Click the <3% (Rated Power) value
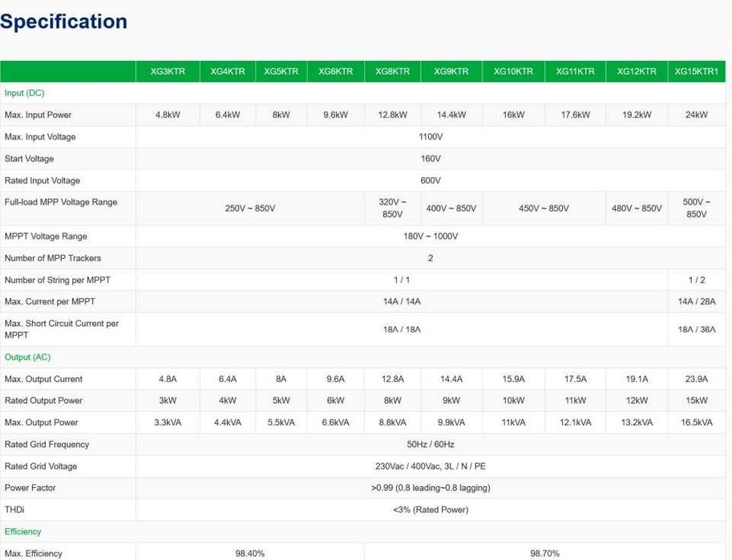The height and width of the screenshot is (560, 732). pos(431,510)
